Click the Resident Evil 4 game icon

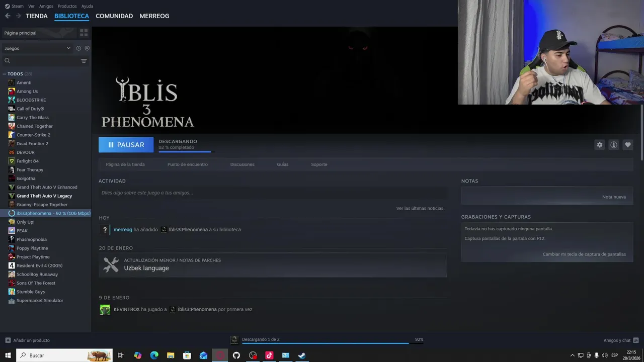[x=12, y=265]
